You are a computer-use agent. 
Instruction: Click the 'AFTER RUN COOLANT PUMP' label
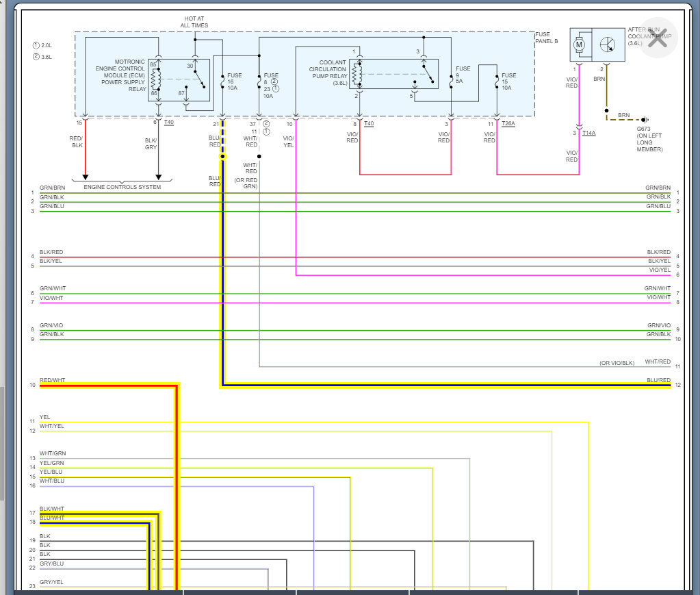tap(649, 36)
